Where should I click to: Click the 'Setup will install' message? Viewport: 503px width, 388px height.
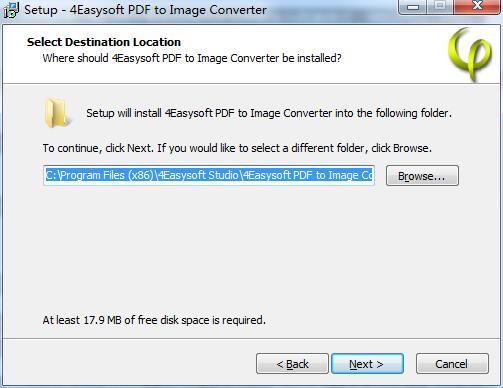269,113
